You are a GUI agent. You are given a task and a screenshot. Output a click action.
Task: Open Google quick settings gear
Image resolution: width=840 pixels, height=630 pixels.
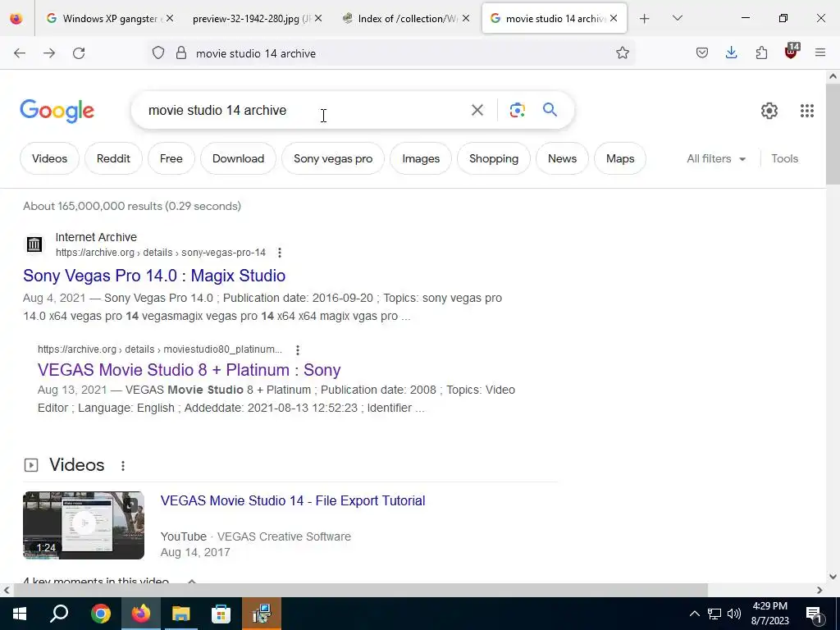coord(769,111)
